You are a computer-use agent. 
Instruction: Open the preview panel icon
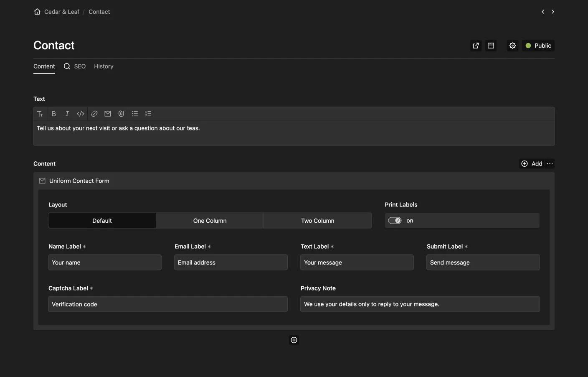491,46
